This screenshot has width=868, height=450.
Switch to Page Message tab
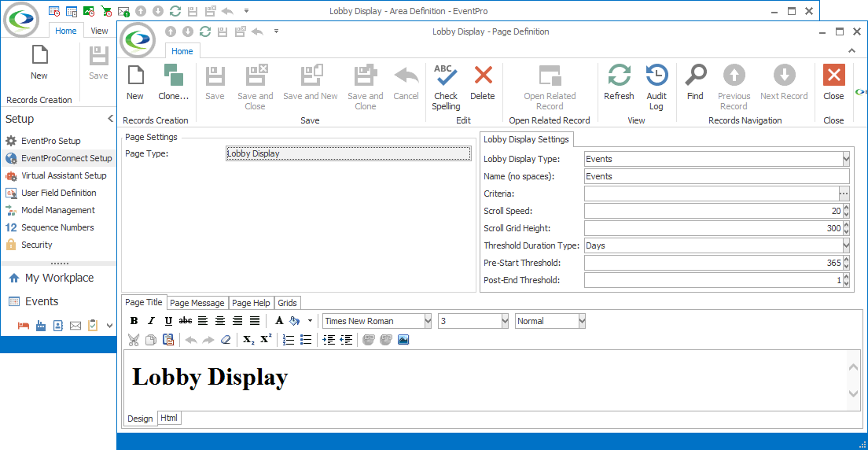[x=197, y=303]
